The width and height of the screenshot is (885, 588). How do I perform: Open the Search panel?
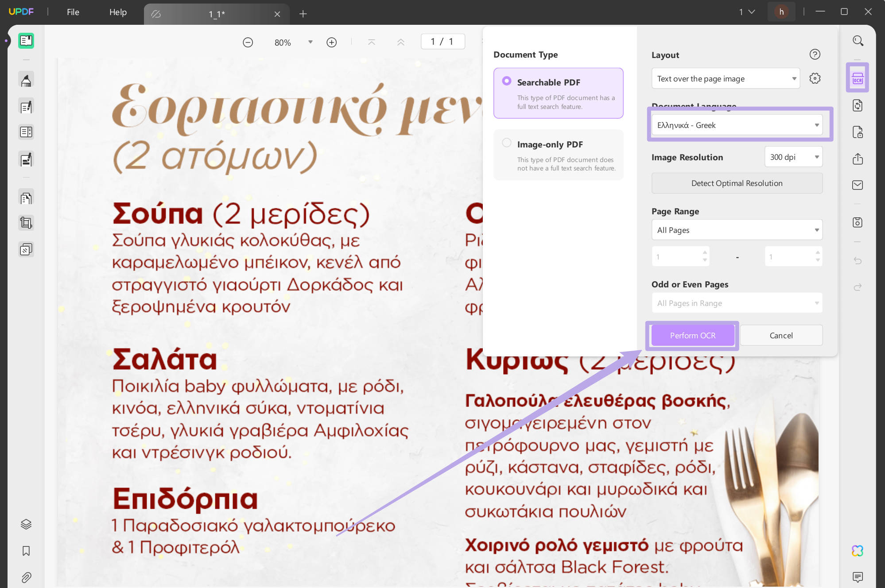coord(858,40)
